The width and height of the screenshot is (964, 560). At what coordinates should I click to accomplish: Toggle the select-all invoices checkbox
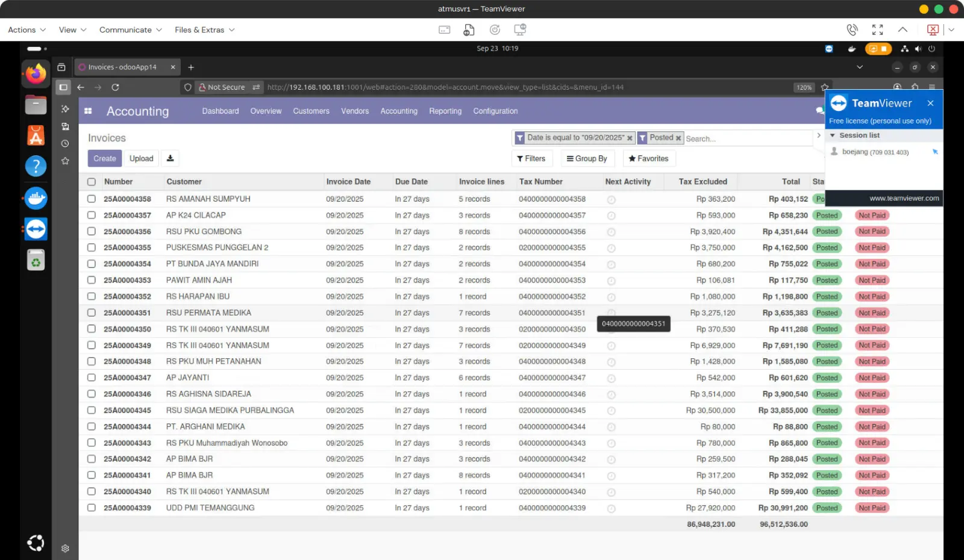coord(92,182)
